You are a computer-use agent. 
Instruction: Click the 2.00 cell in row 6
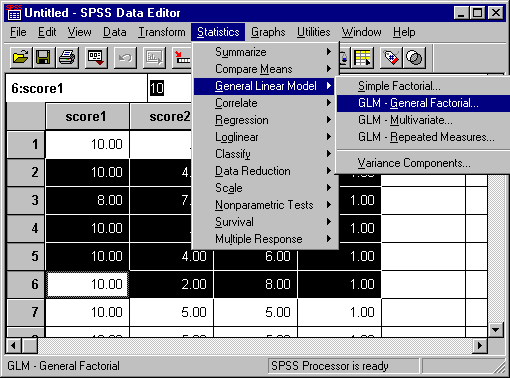coord(171,284)
